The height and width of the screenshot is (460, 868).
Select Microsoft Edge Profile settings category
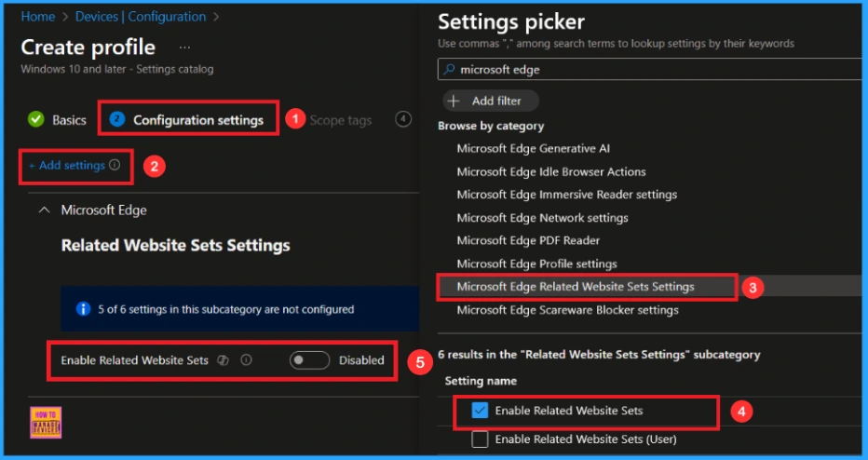point(537,264)
